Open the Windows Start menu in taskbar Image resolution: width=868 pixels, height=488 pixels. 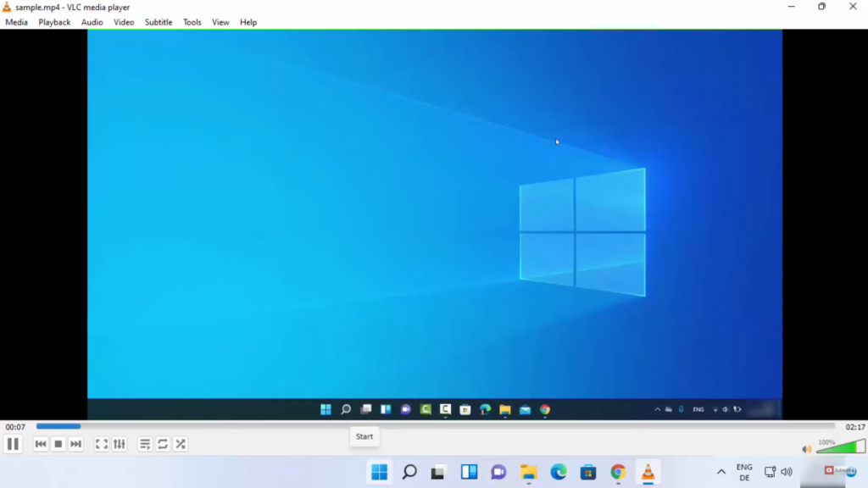click(x=379, y=472)
